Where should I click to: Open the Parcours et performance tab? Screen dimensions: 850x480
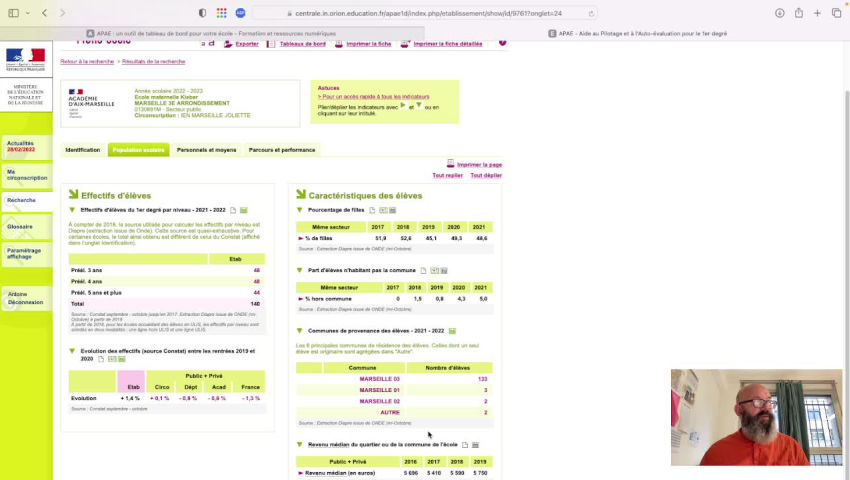pos(281,150)
